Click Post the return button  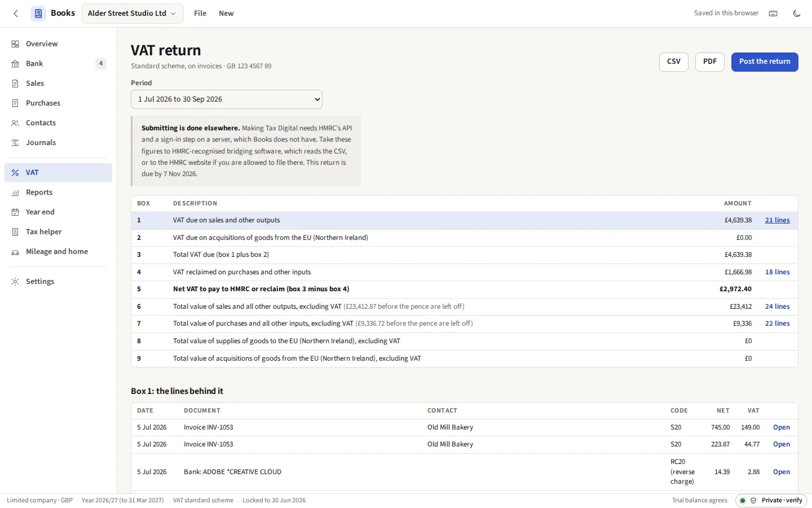pyautogui.click(x=765, y=62)
